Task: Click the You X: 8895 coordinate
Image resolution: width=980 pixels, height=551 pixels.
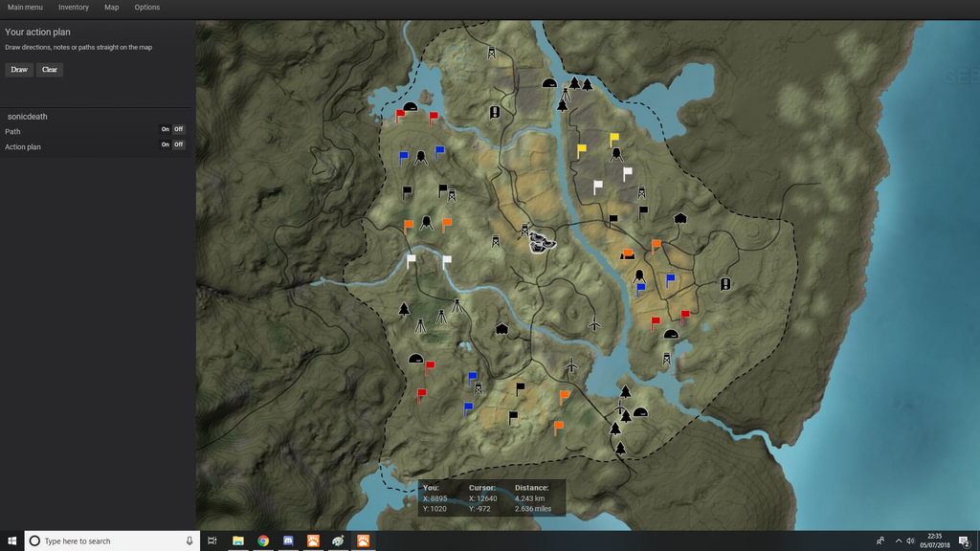Action: tap(435, 498)
